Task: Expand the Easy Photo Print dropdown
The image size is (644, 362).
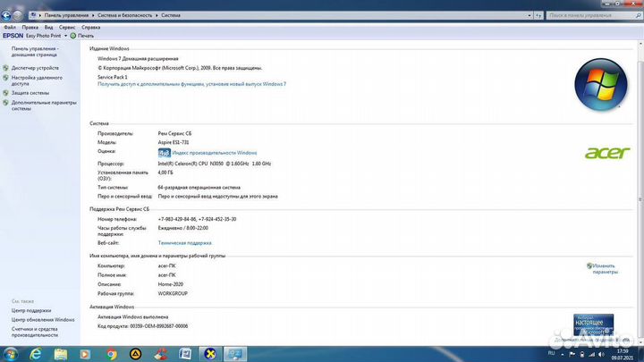Action: [64, 36]
